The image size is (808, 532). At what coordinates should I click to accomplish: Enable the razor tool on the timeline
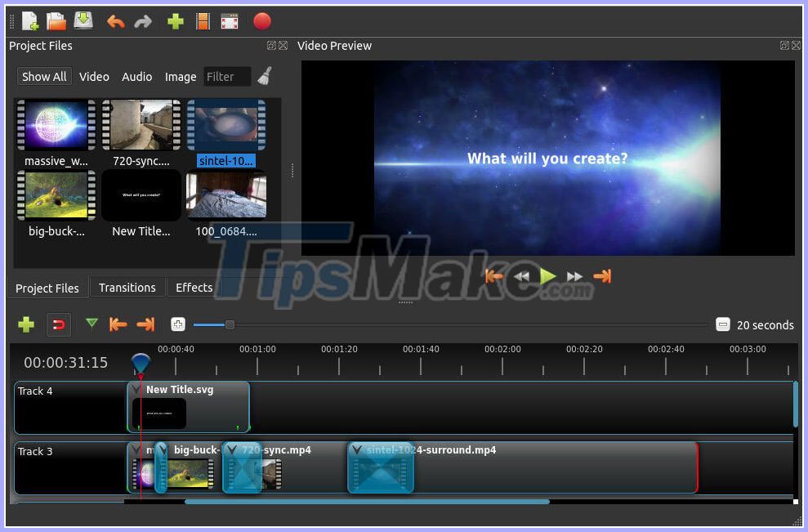(92, 324)
